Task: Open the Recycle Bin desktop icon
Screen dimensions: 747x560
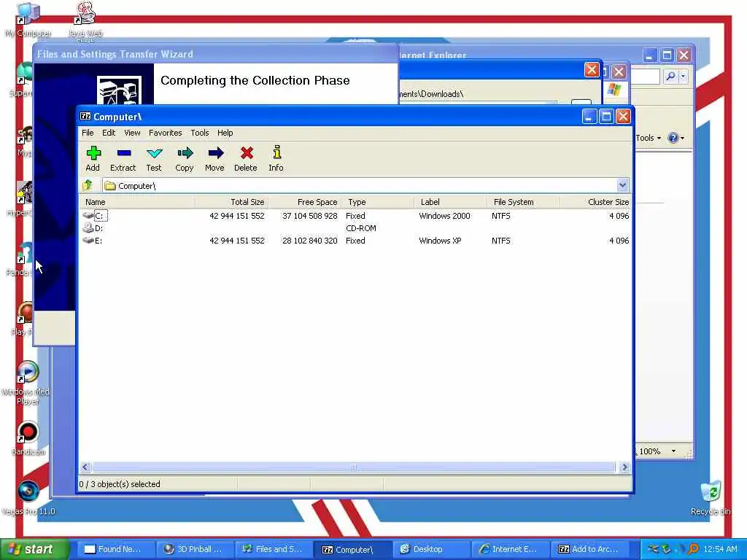Action: pyautogui.click(x=711, y=491)
